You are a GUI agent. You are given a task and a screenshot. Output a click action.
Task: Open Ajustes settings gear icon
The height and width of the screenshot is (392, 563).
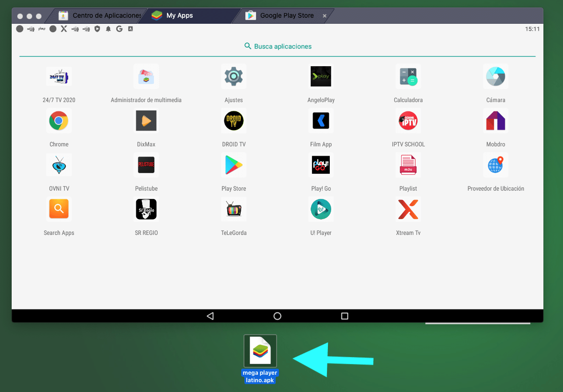[x=233, y=77]
